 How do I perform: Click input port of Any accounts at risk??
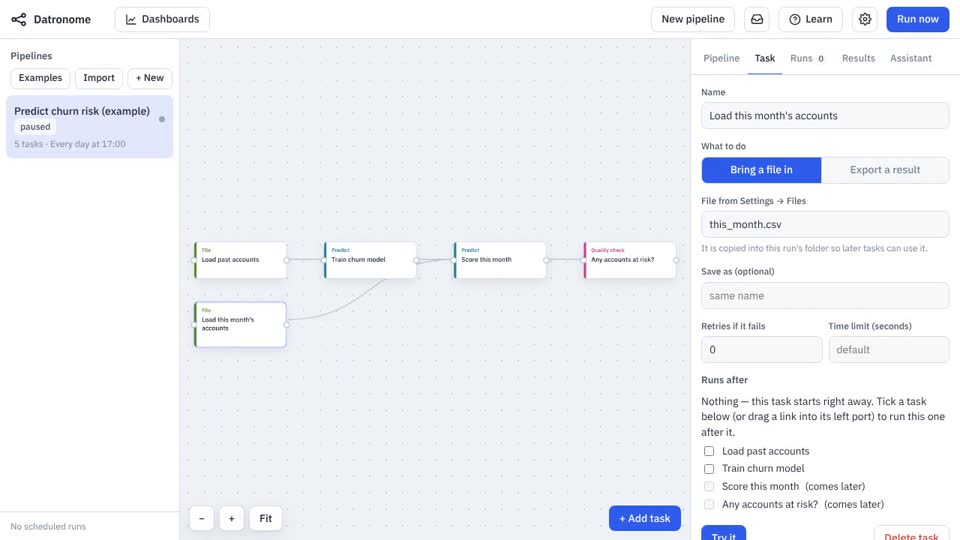[583, 260]
